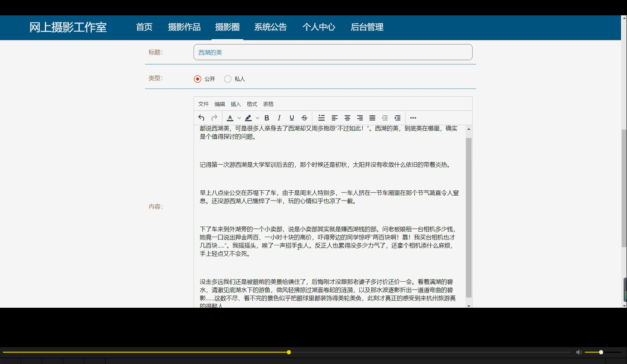Select the 公开 radio button
Image resolution: width=627 pixels, height=364 pixels.
coord(197,79)
